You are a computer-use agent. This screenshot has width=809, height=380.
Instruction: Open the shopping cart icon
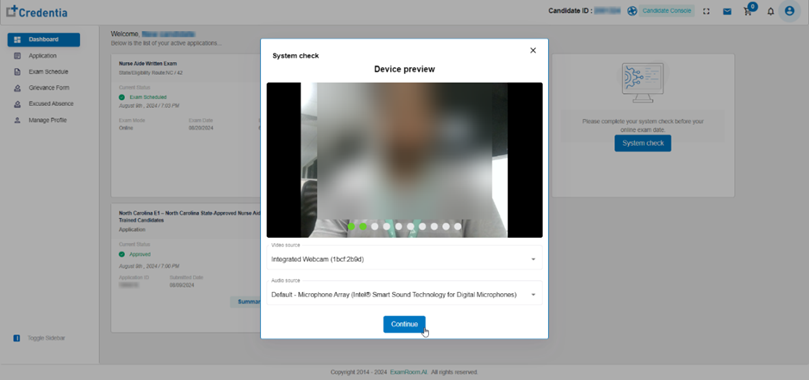coord(748,11)
